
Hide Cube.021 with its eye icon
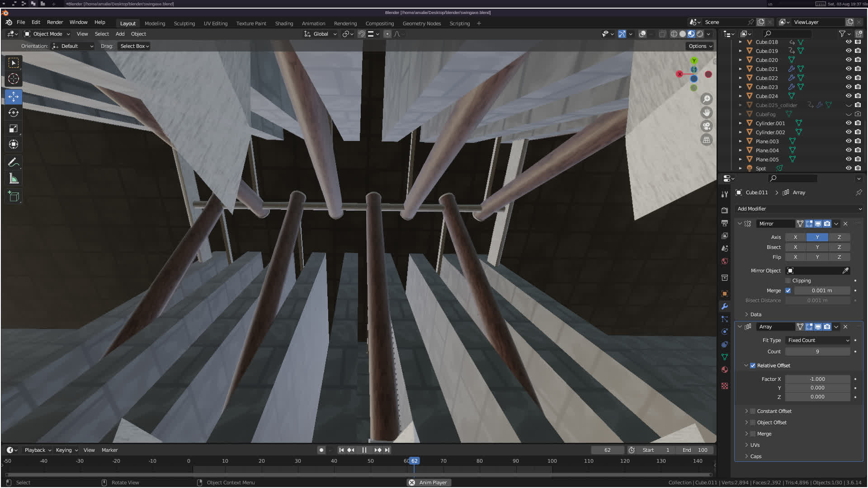pyautogui.click(x=849, y=69)
